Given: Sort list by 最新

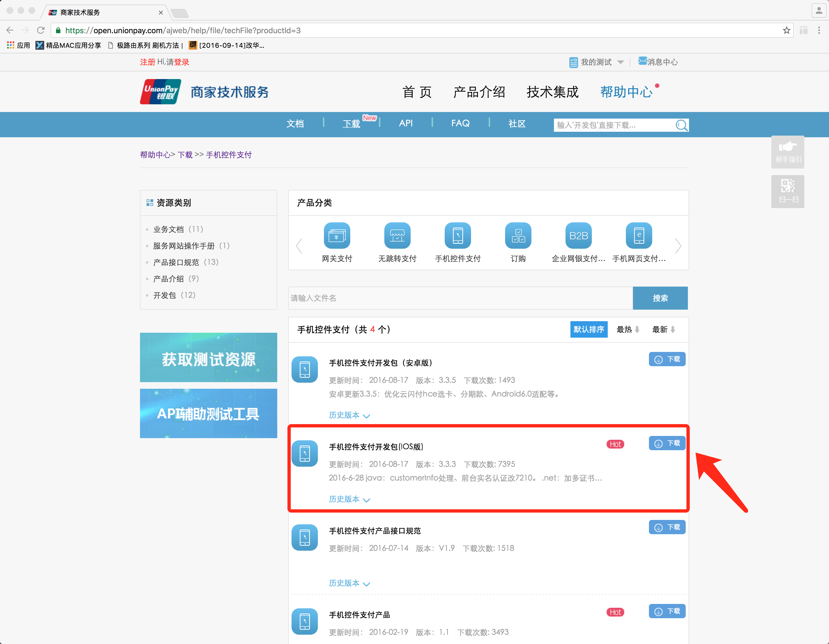Looking at the screenshot, I should pyautogui.click(x=663, y=329).
